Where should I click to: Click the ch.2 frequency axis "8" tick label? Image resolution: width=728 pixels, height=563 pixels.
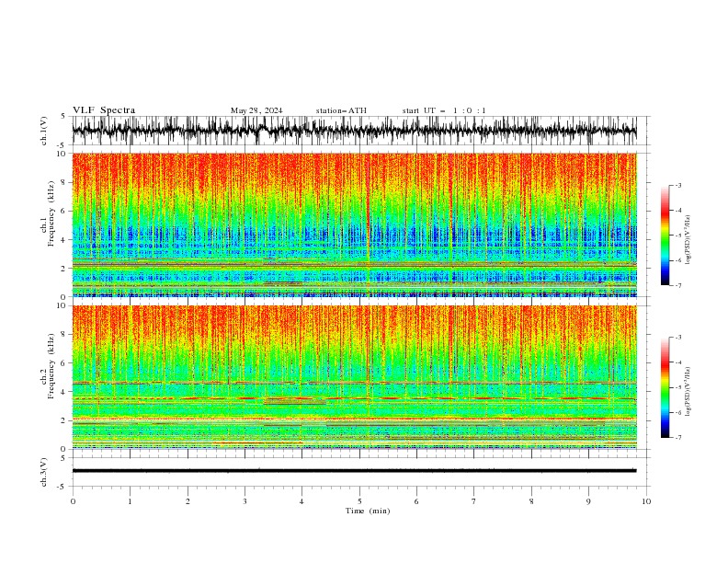(x=64, y=335)
